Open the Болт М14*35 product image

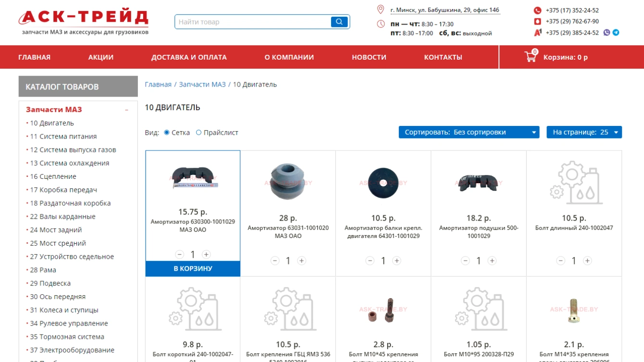coord(574,312)
